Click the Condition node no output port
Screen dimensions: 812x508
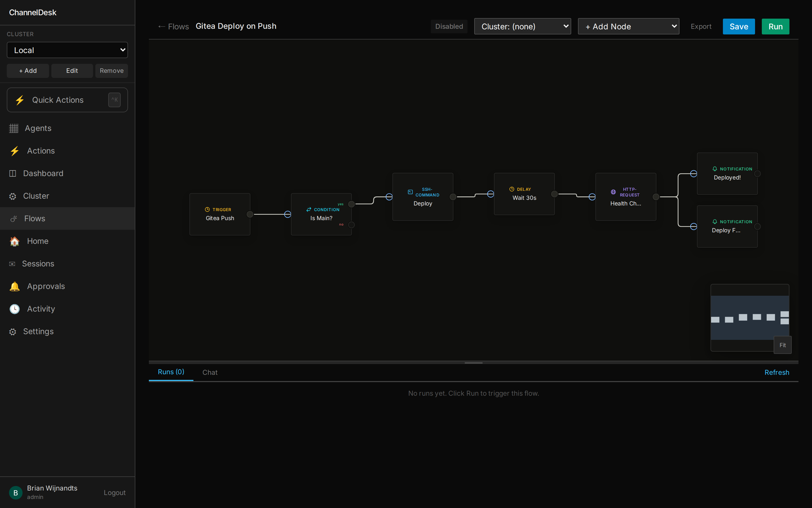(x=351, y=225)
